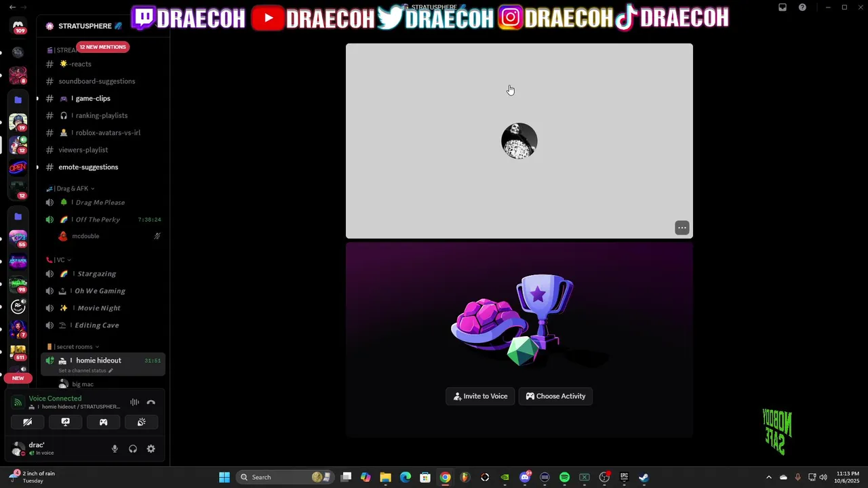The image size is (868, 488).
Task: Click the Voice Connected status text
Action: coord(55,399)
